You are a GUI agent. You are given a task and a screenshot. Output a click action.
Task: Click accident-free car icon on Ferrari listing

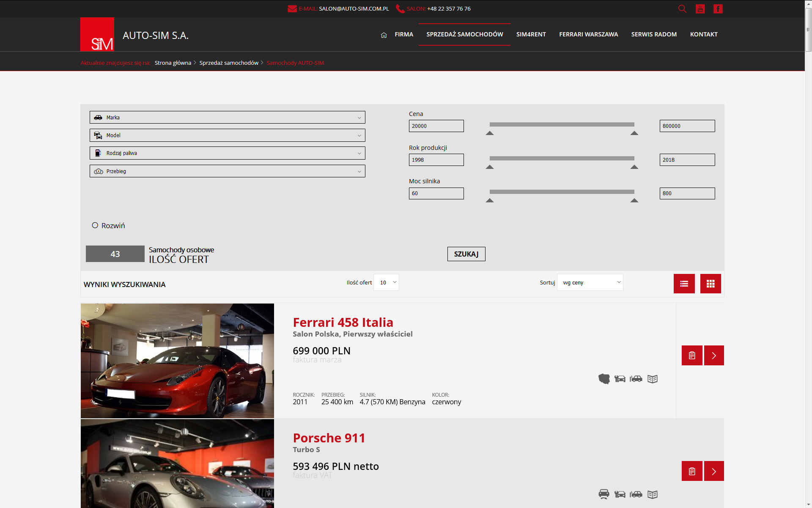(636, 379)
